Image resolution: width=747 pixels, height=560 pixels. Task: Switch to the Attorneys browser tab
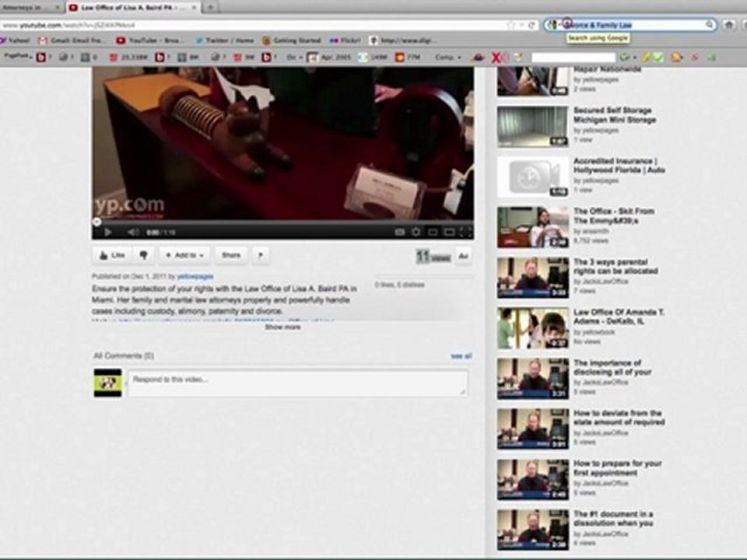coord(31,8)
